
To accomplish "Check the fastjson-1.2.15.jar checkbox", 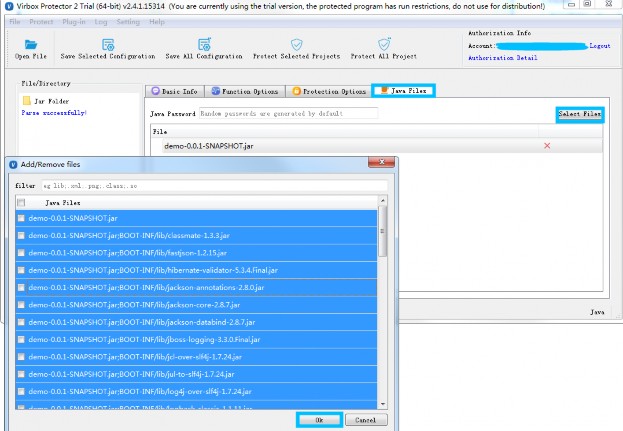I will 21,253.
